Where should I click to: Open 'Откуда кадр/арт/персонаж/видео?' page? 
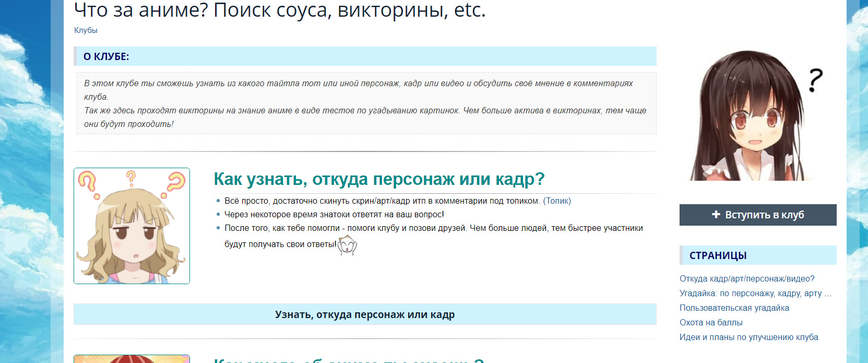click(x=746, y=279)
